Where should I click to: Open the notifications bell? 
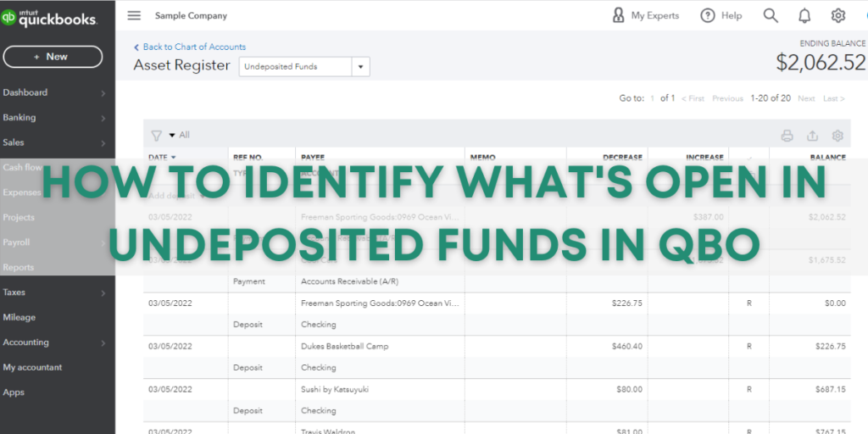coord(804,15)
